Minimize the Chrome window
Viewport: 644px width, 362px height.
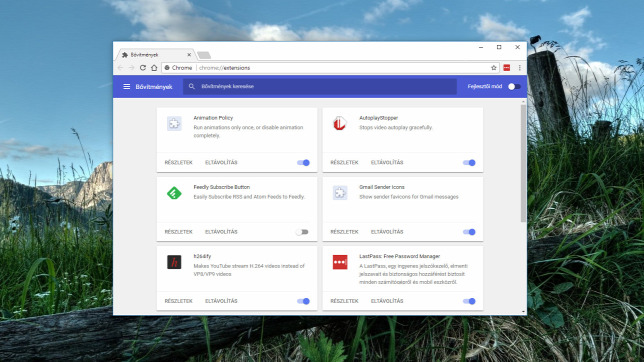point(481,47)
